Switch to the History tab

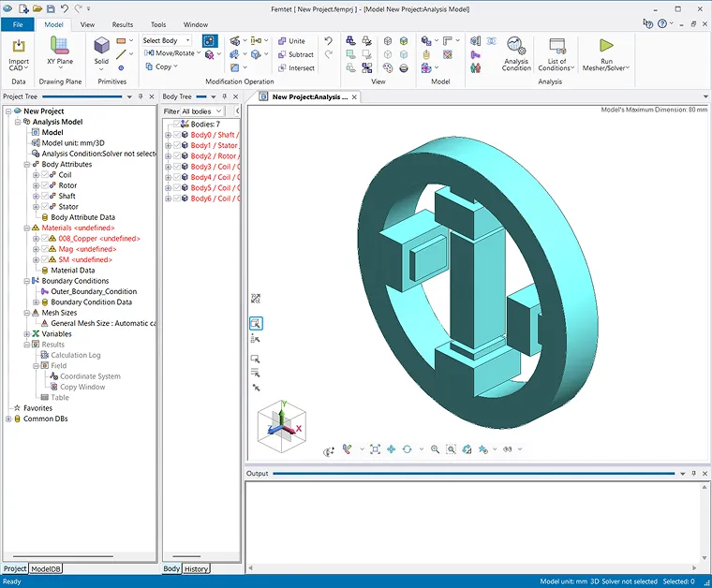pos(196,568)
